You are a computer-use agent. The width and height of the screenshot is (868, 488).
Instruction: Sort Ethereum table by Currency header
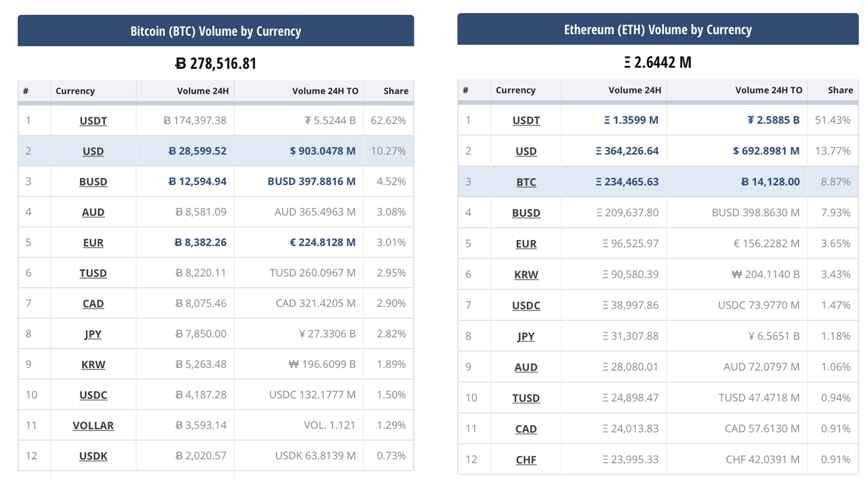coord(515,90)
